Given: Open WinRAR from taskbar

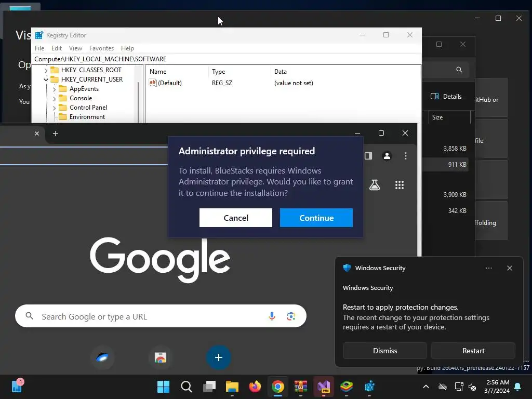Looking at the screenshot, I should (x=301, y=387).
